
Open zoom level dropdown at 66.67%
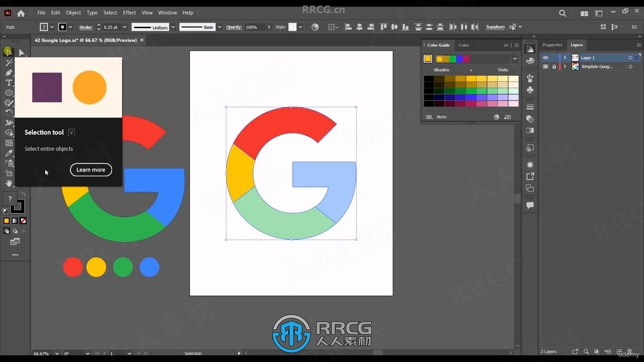56,353
